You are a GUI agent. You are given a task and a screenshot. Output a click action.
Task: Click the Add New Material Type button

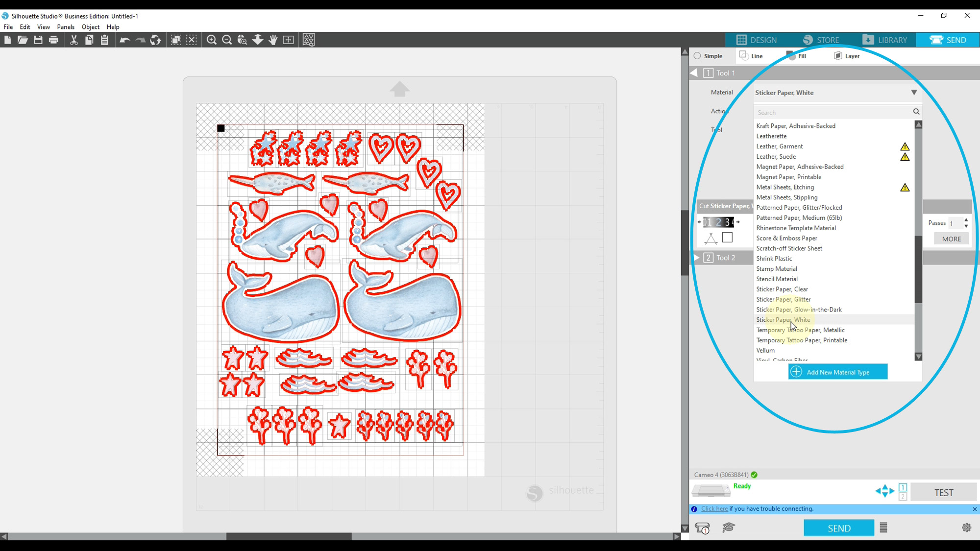click(x=838, y=372)
